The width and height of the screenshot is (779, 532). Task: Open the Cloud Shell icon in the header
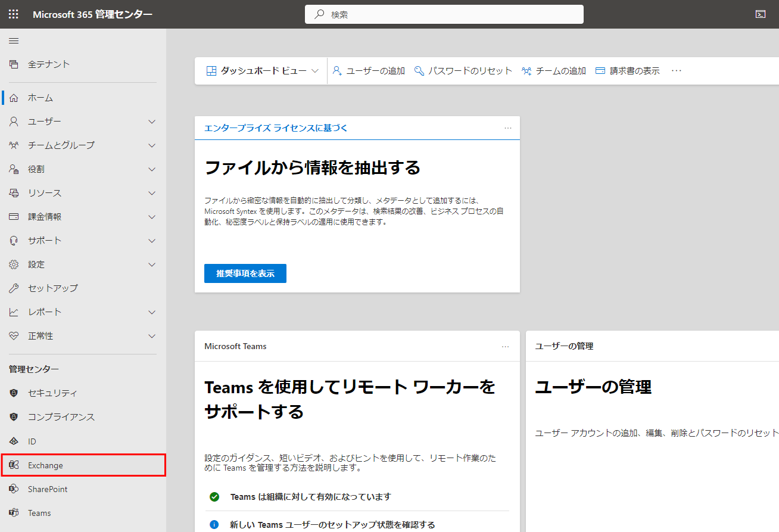761,14
